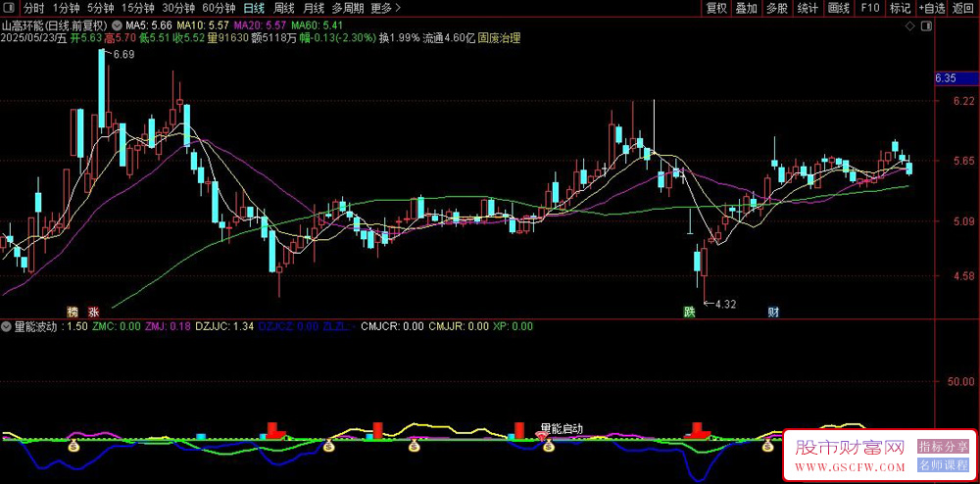Click the 叠加 overlay button
980x484 pixels.
(746, 8)
